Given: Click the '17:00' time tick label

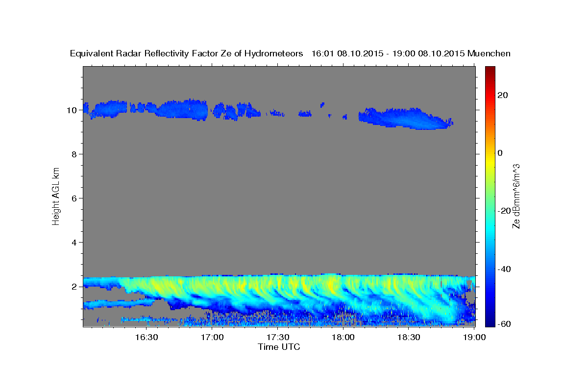Looking at the screenshot, I should (x=212, y=338).
